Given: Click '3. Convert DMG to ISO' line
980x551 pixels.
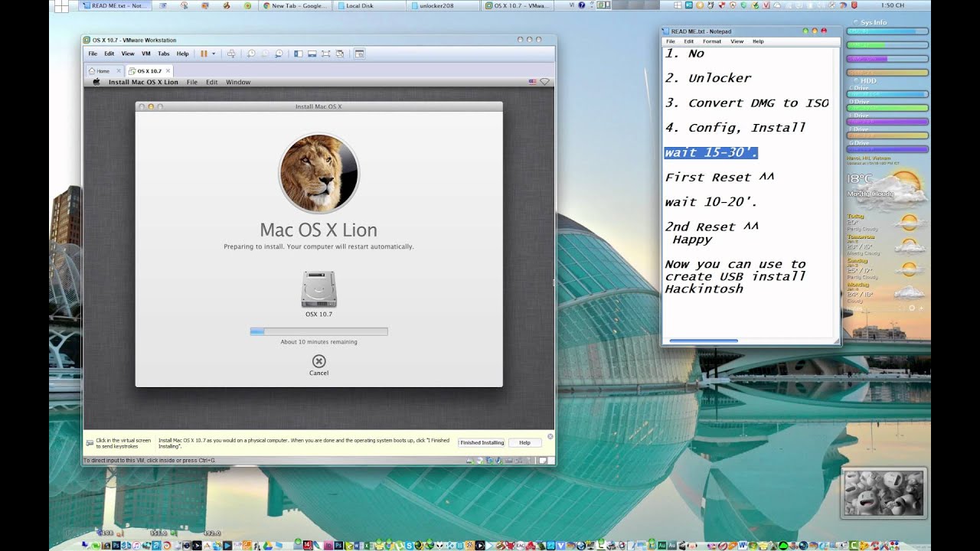Looking at the screenshot, I should point(746,103).
